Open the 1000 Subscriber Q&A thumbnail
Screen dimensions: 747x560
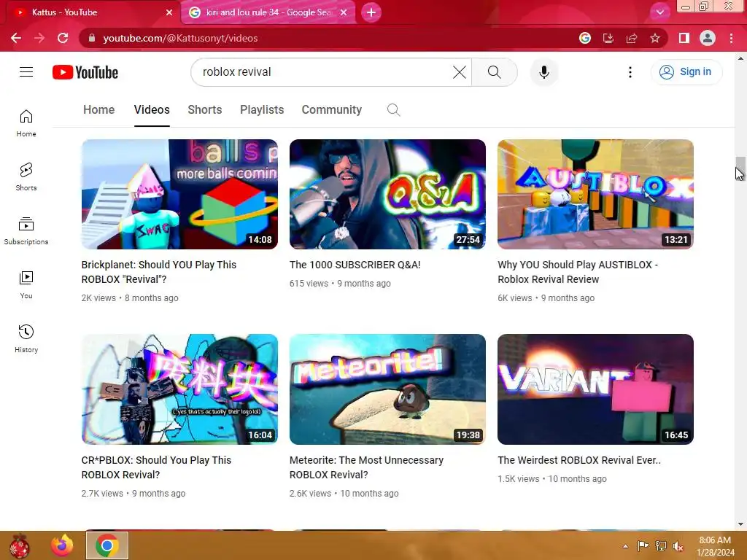click(x=387, y=194)
